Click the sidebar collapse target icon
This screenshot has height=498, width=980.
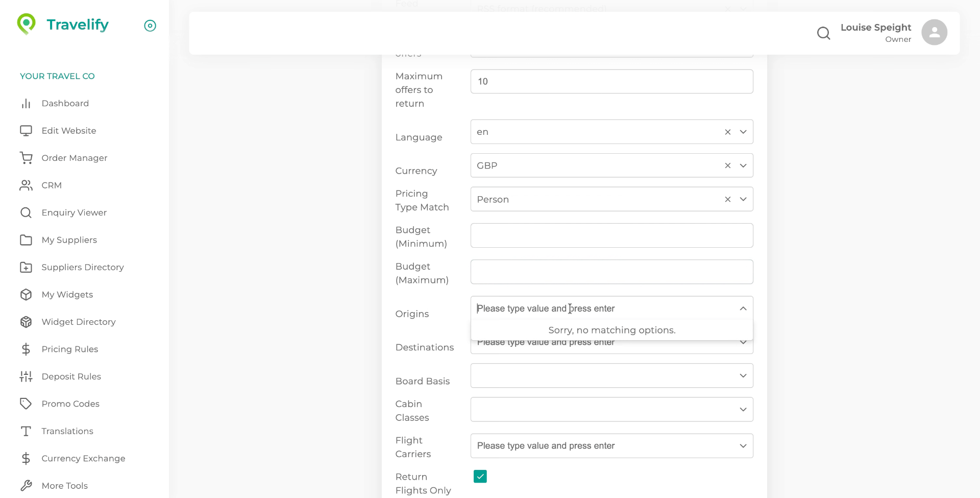150,26
